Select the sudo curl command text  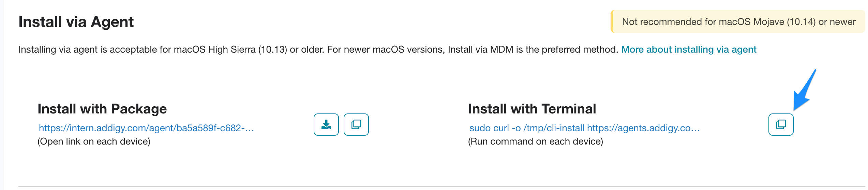coord(584,128)
